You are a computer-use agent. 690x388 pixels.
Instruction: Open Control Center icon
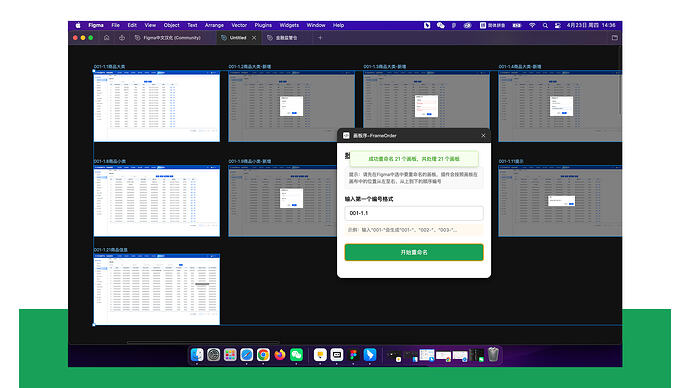pyautogui.click(x=558, y=26)
